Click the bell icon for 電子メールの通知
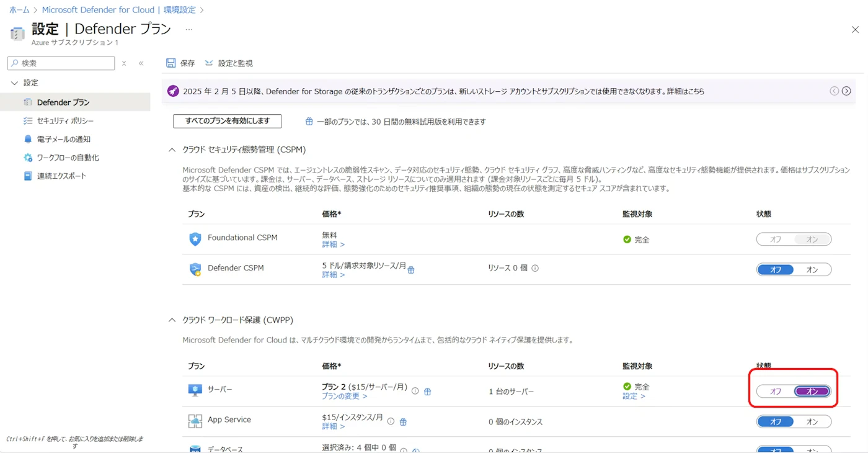This screenshot has width=868, height=453. [x=27, y=139]
